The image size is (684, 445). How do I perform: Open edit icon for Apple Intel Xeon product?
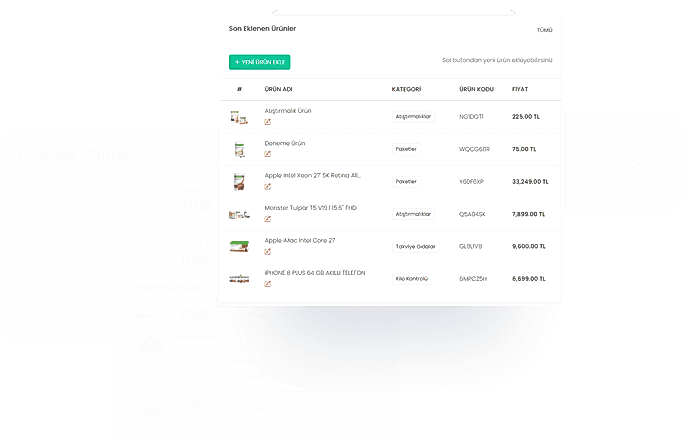(x=268, y=186)
